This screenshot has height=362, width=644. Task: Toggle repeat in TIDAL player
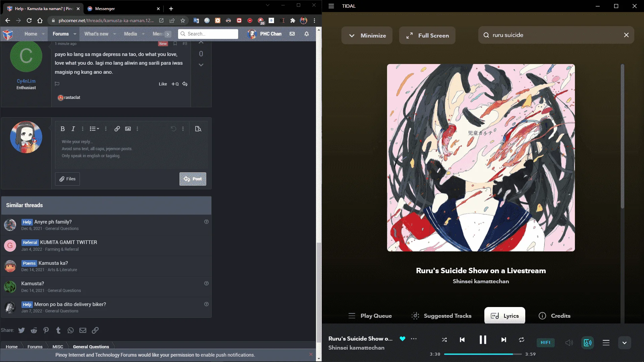(x=522, y=340)
